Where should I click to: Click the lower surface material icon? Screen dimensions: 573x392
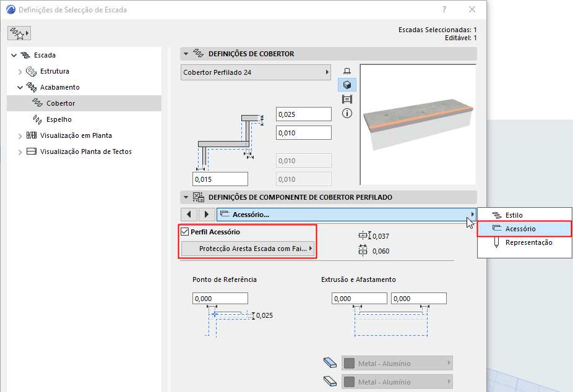330,381
